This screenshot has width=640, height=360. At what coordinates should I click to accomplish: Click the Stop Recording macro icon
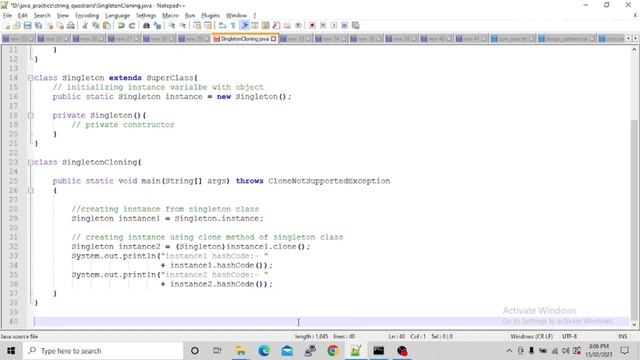click(323, 25)
